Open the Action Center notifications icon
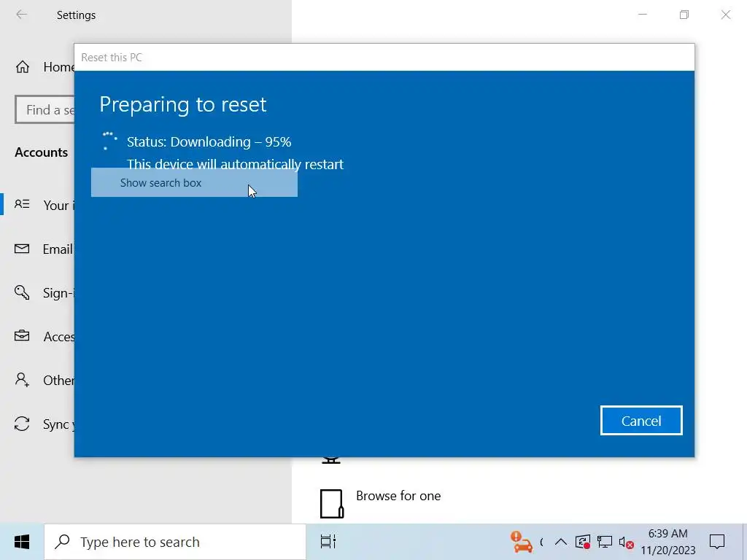The height and width of the screenshot is (560, 747). click(x=717, y=542)
